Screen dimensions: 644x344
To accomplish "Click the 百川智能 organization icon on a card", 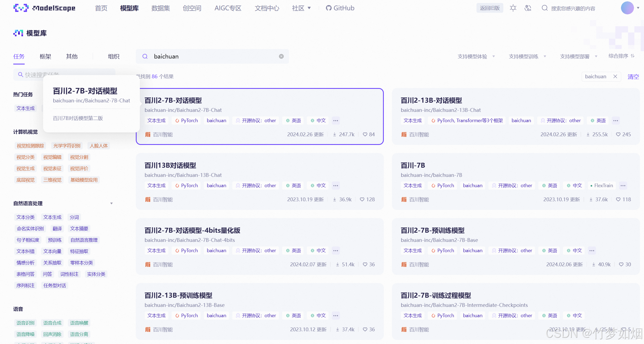I will pos(148,134).
